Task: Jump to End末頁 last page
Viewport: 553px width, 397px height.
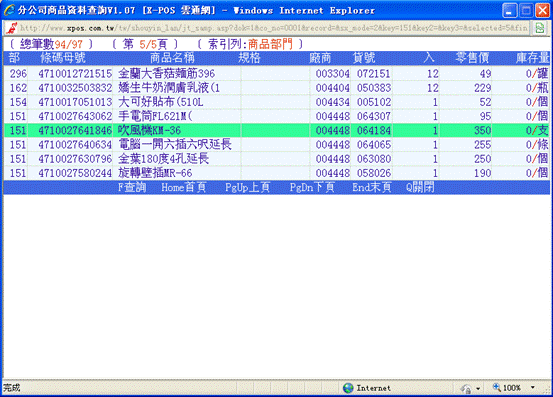Action: [x=372, y=187]
